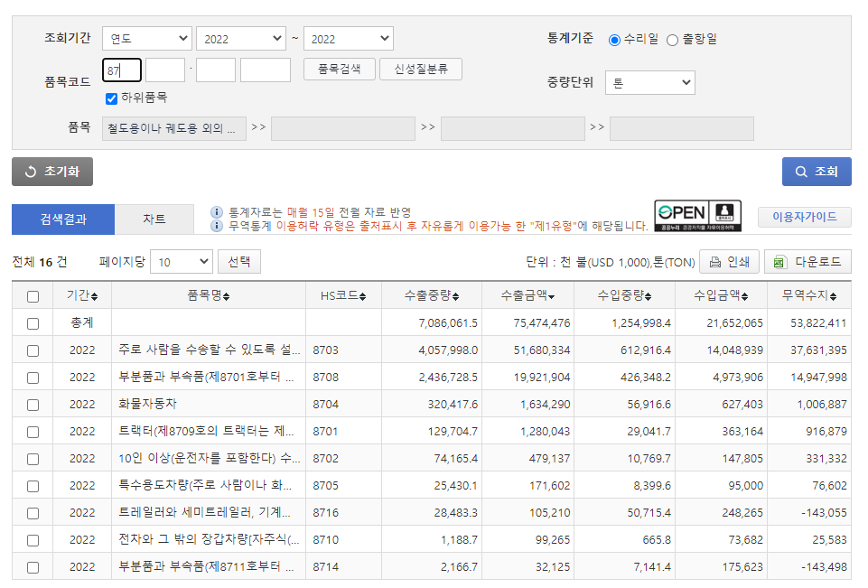This screenshot has width=868, height=588.
Task: Check the HS code 8701 row checkbox
Action: 33,432
